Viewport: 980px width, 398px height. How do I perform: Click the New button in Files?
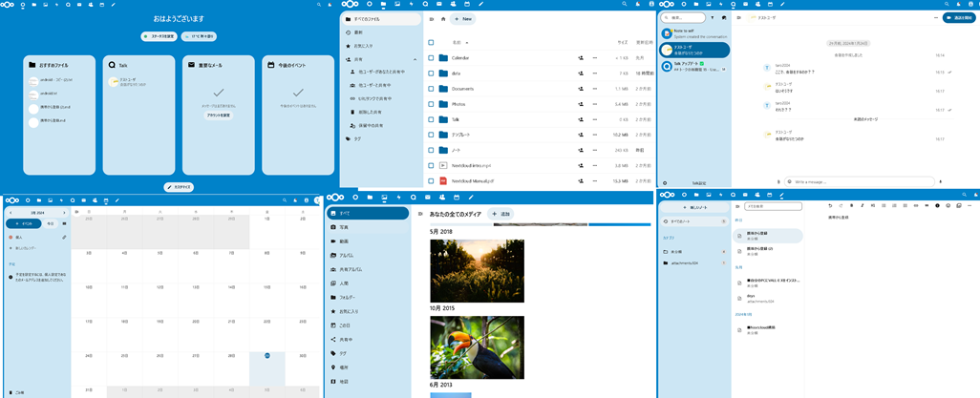tap(463, 19)
